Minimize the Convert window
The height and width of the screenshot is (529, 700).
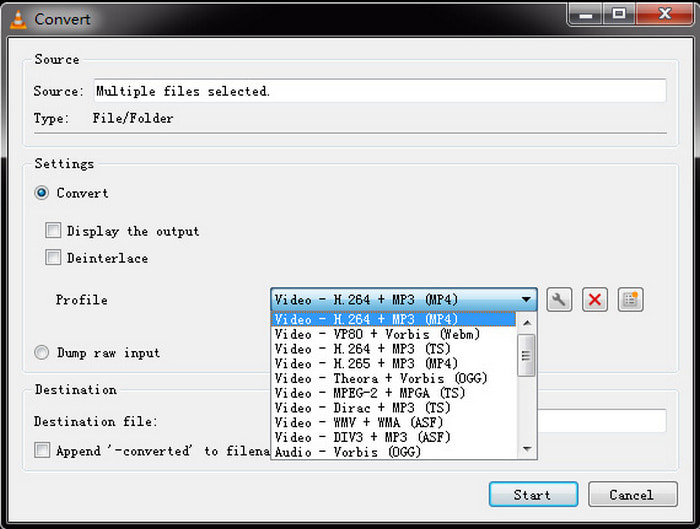click(x=586, y=14)
